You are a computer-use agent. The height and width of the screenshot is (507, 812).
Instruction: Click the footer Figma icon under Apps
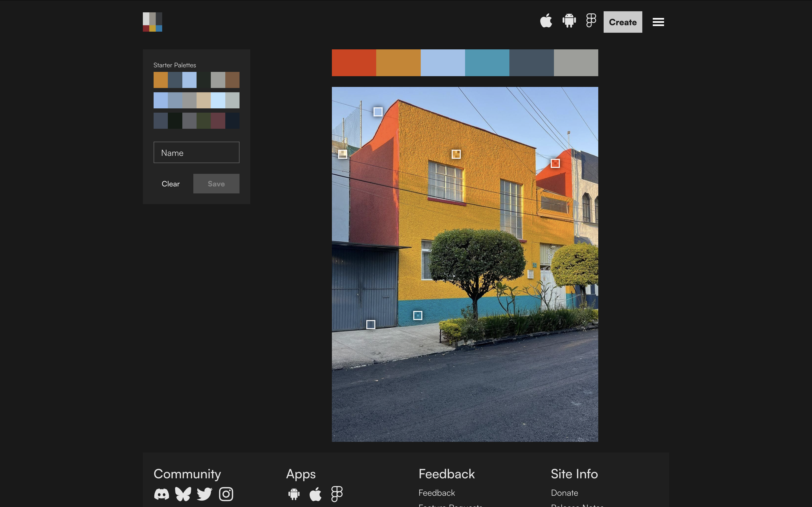(x=336, y=494)
